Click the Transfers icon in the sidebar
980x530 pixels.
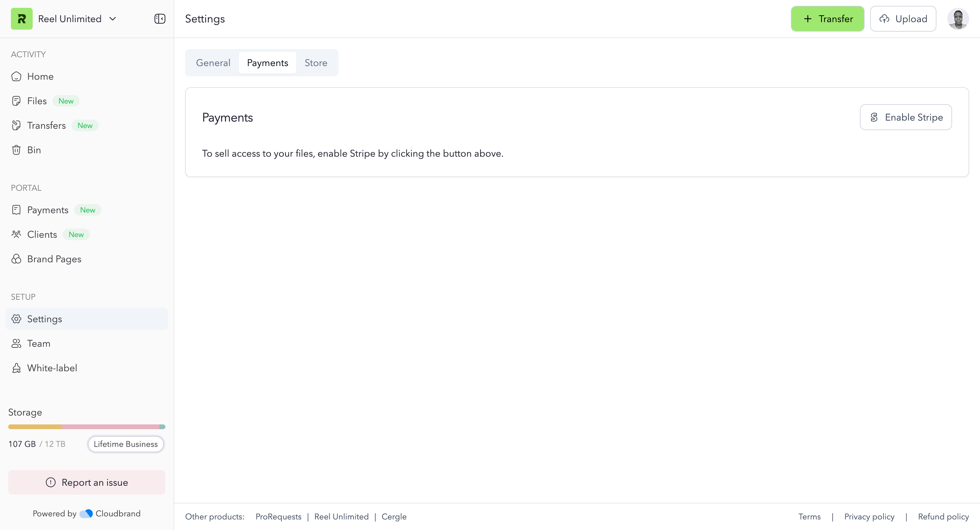16,125
